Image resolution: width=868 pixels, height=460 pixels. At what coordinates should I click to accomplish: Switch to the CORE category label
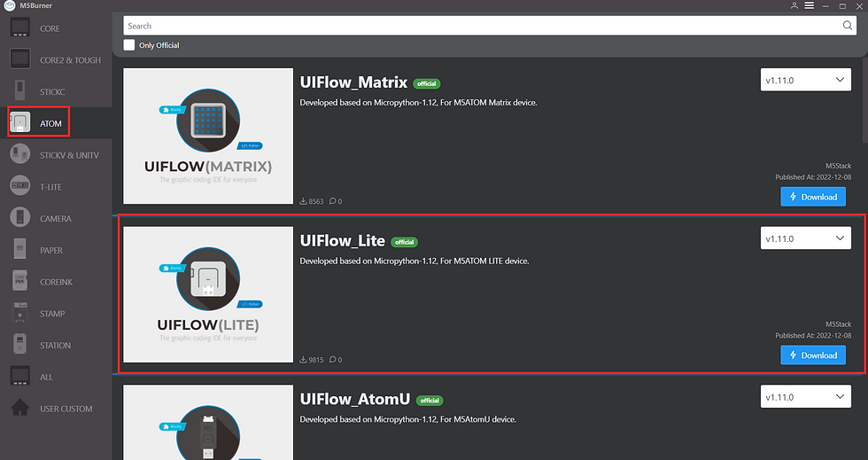tap(50, 28)
